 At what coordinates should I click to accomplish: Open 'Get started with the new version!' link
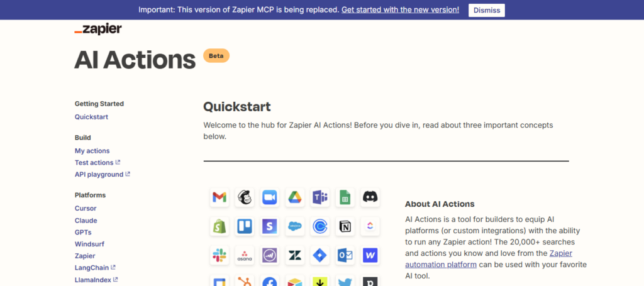click(400, 10)
